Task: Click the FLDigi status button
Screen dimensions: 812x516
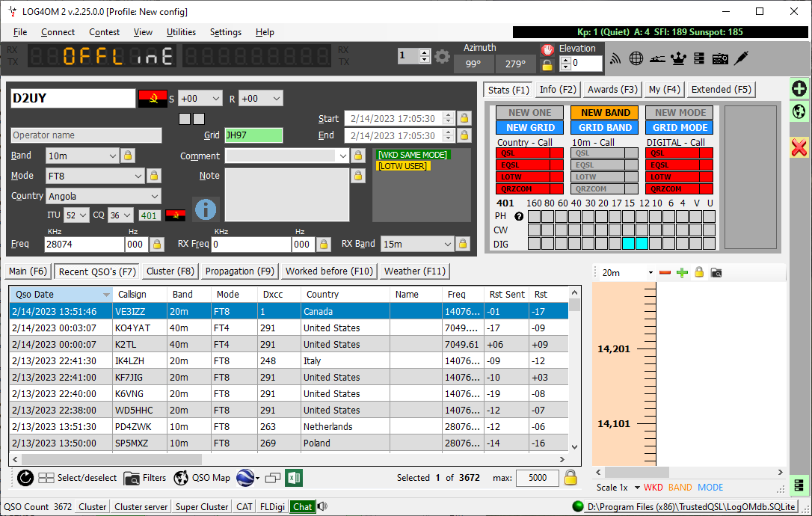Action: click(x=272, y=507)
